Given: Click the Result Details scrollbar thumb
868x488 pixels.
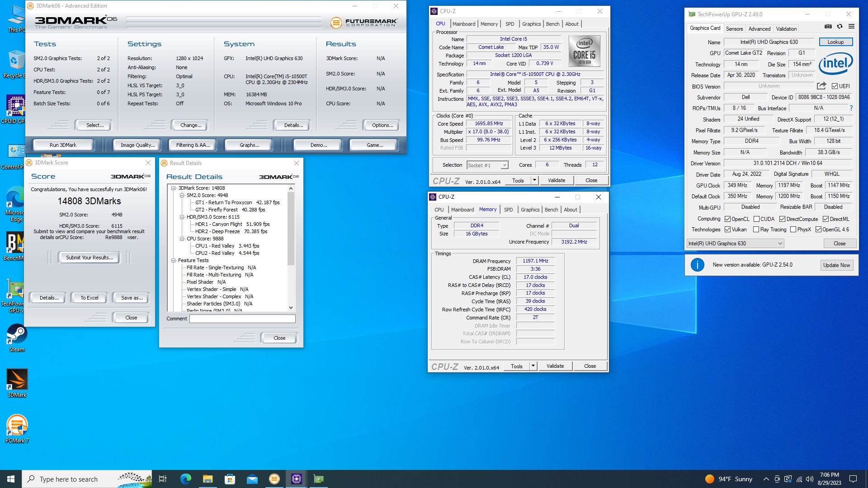Looking at the screenshot, I should tap(291, 228).
